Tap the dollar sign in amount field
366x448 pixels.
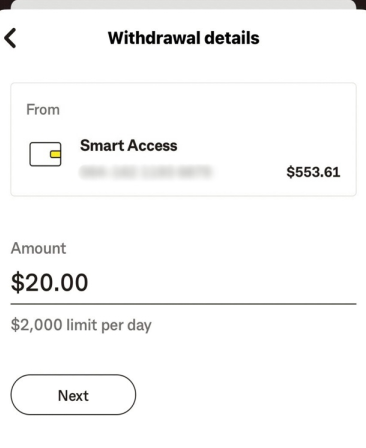[16, 282]
